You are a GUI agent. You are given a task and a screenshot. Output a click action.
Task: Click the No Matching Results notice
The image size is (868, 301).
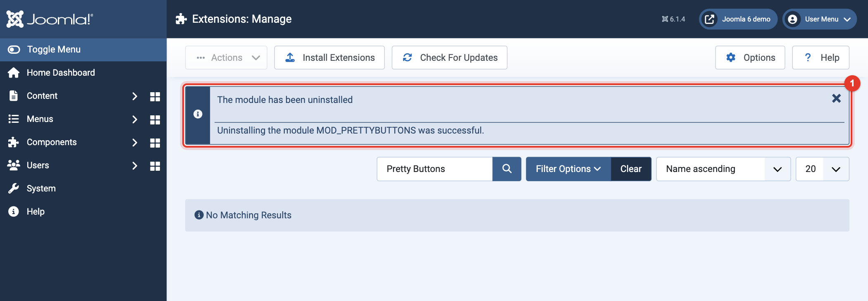pos(517,215)
